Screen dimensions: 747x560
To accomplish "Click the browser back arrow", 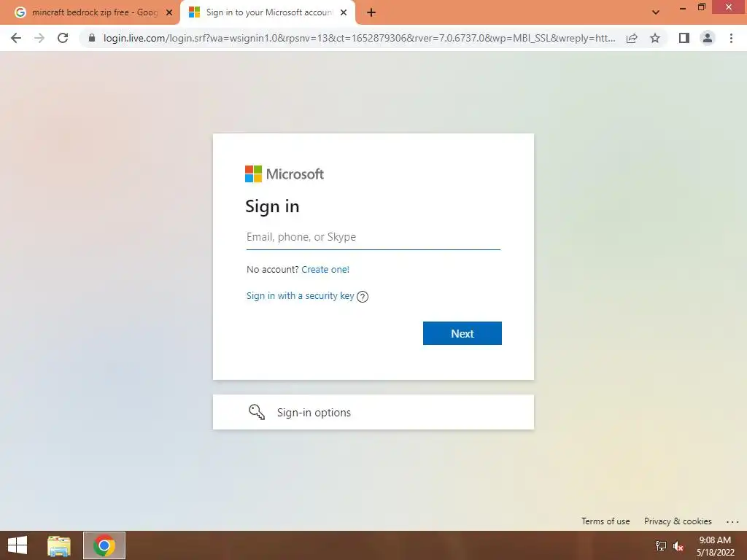I will (16, 38).
